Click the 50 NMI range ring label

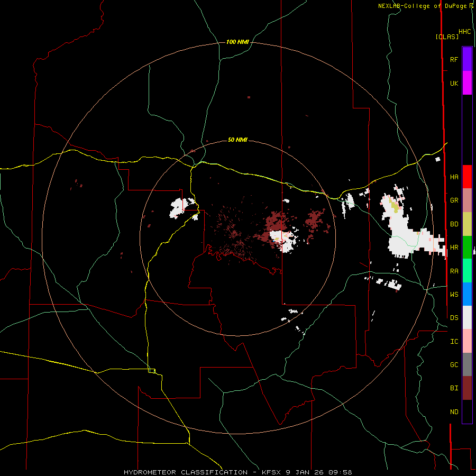(x=237, y=140)
